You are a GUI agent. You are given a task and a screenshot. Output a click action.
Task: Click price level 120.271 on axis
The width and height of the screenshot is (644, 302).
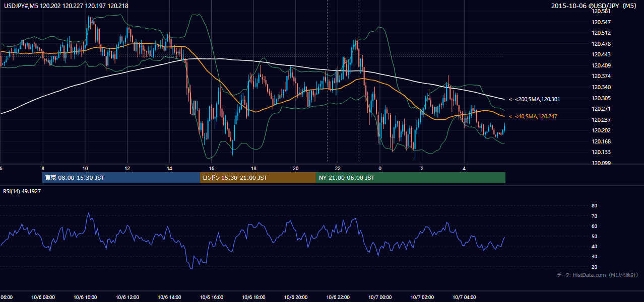[602, 109]
